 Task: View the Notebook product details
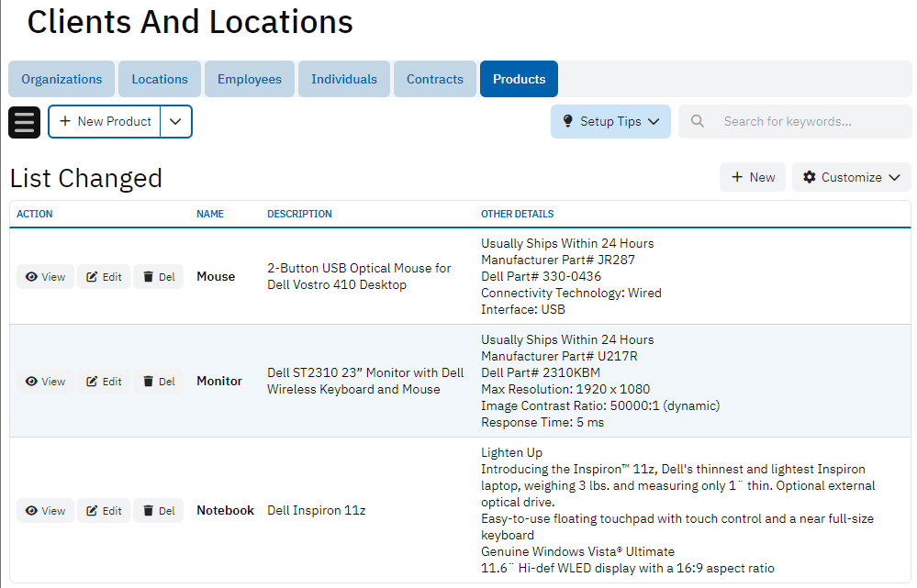45,511
